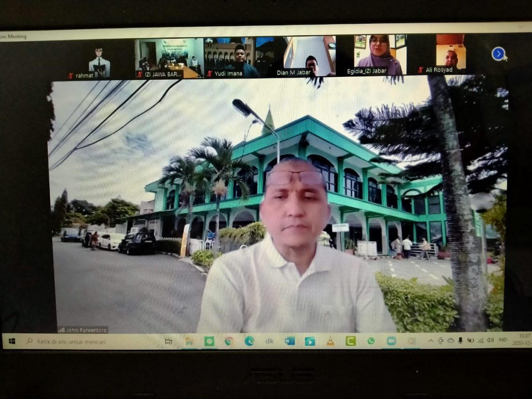Click the muted mic icon beside Ali Rosyad
Screen dimensions: 532x399
421,70
